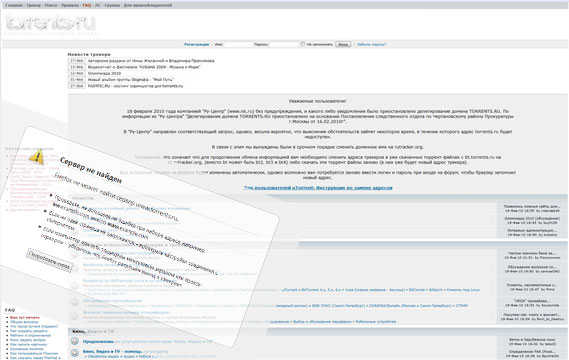Click the 'Вход' login button
This screenshot has height=360, width=569.
coord(343,44)
